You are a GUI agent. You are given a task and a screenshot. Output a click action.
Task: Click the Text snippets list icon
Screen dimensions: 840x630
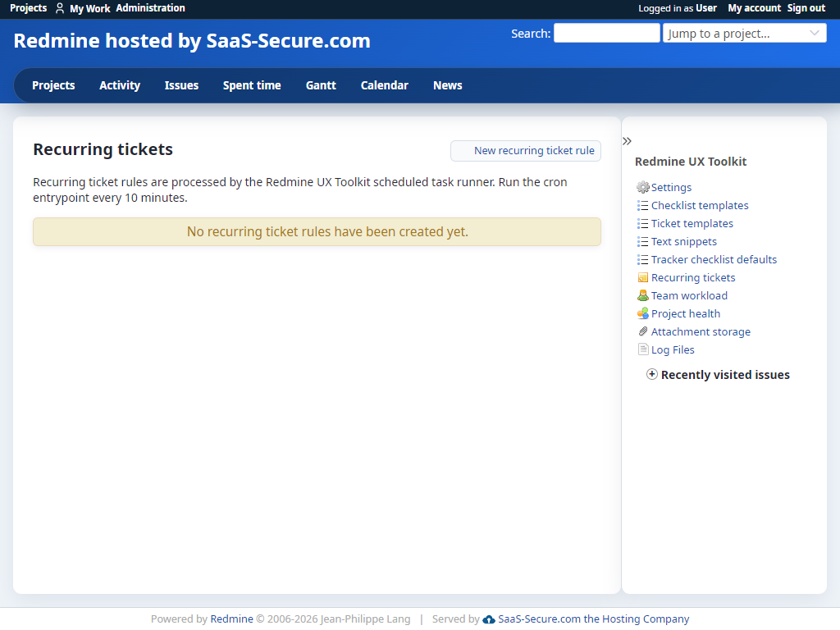pos(642,242)
